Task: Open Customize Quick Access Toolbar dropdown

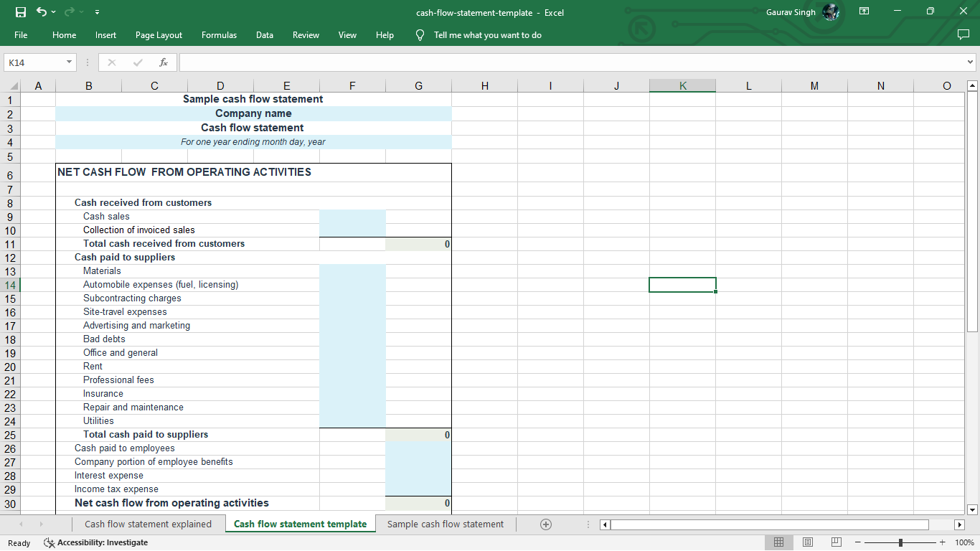Action: coord(97,12)
